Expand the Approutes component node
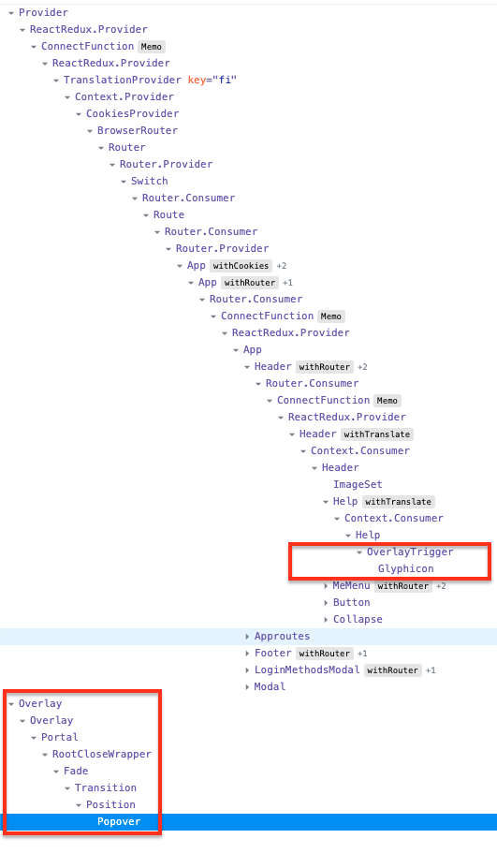The height and width of the screenshot is (868, 497). [x=247, y=637]
